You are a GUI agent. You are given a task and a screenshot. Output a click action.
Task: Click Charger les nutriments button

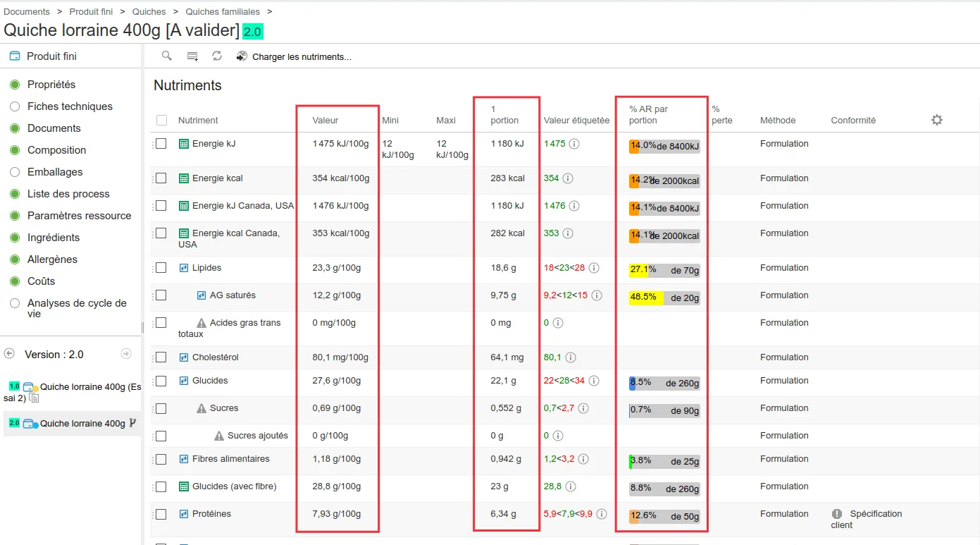294,56
